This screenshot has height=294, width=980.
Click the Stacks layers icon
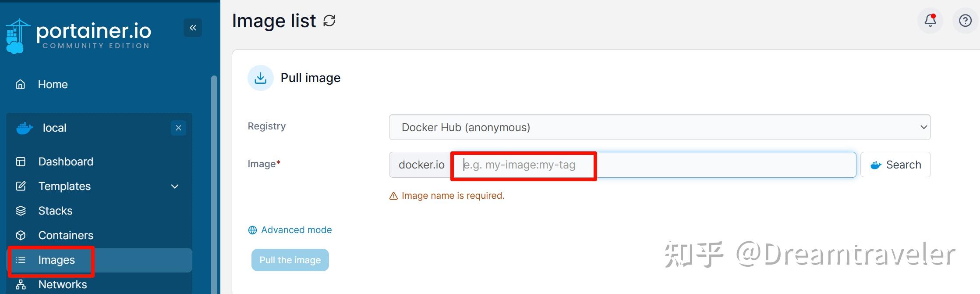click(x=21, y=211)
